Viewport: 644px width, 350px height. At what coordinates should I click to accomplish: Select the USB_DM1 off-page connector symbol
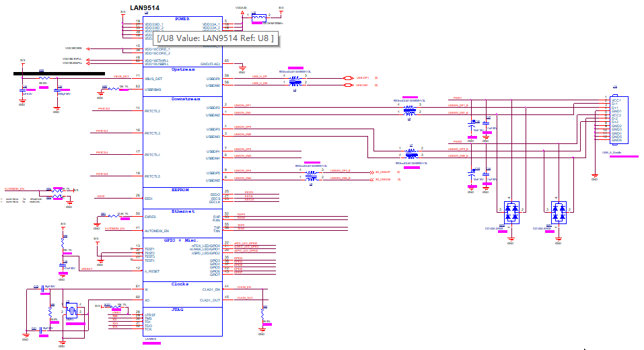(x=349, y=85)
